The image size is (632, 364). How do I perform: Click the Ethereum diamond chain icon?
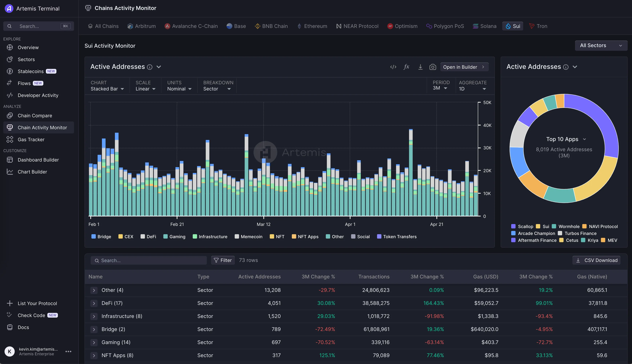299,26
